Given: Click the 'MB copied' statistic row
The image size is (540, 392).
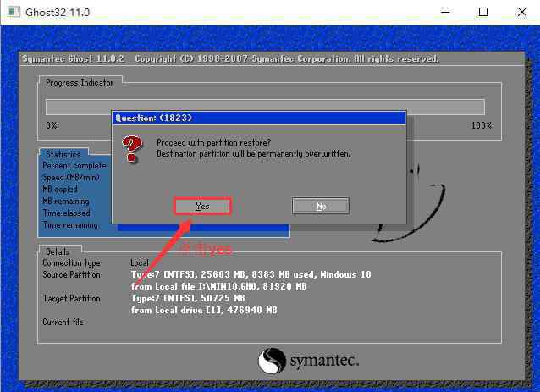Looking at the screenshot, I should click(60, 189).
